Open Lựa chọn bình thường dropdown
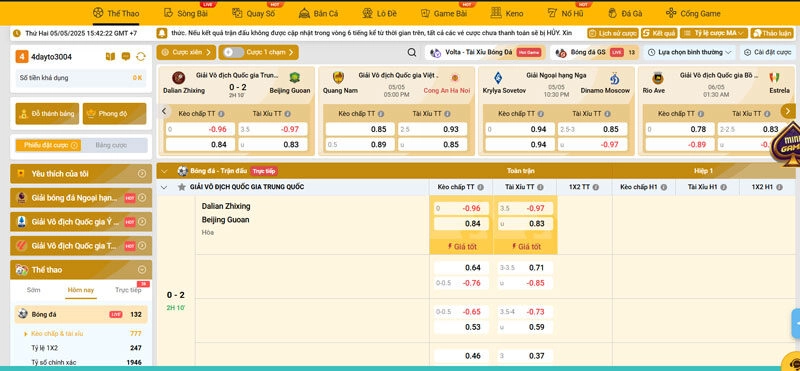 [690, 52]
